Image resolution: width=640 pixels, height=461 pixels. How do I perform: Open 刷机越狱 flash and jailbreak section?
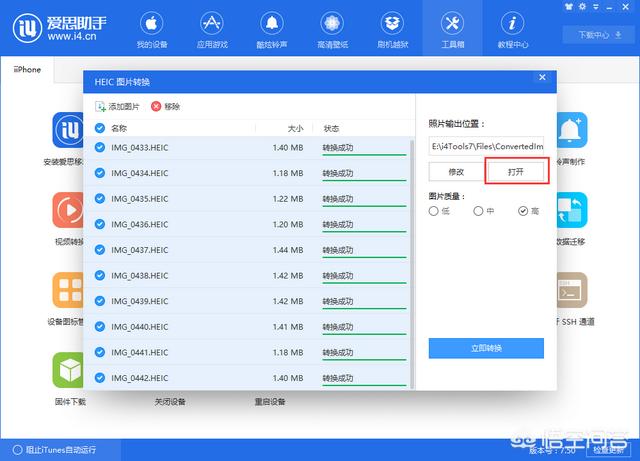[x=392, y=29]
